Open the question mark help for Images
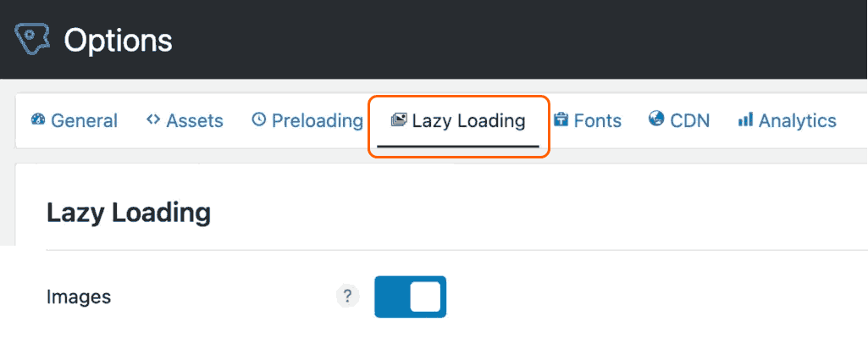This screenshot has height=355, width=868. [347, 297]
